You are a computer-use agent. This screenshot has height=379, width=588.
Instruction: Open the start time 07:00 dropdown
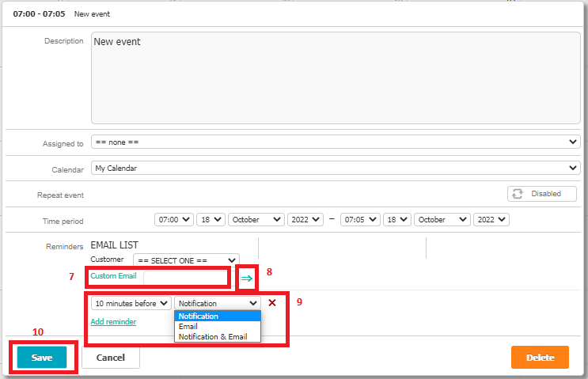point(174,220)
